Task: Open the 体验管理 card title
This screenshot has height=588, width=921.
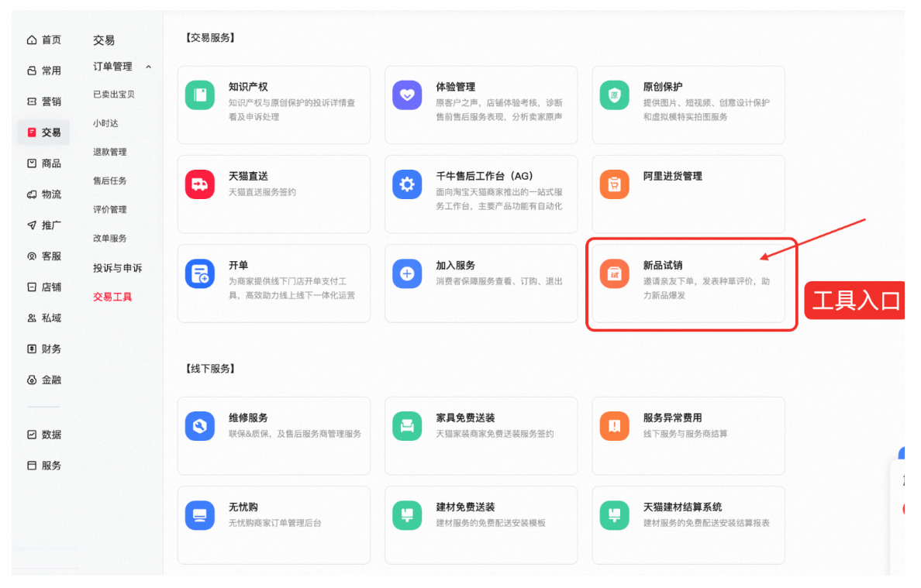Action: [455, 87]
